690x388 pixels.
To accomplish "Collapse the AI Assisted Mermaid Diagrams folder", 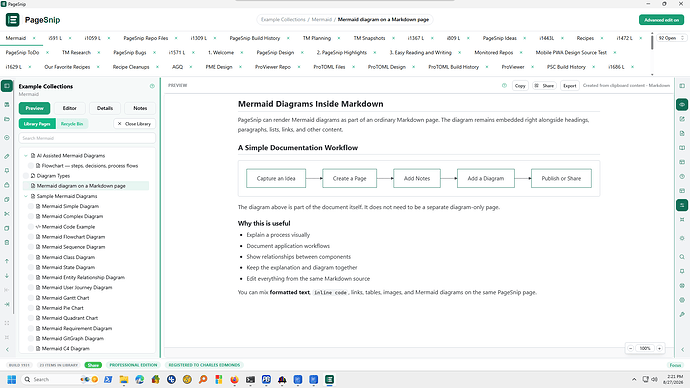I will 26,156.
